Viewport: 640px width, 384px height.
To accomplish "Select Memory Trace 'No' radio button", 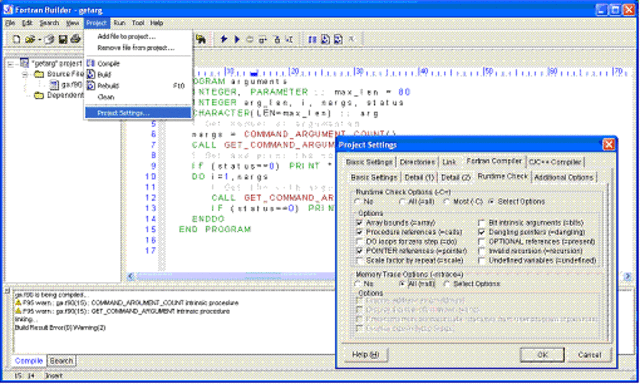I will click(x=358, y=284).
